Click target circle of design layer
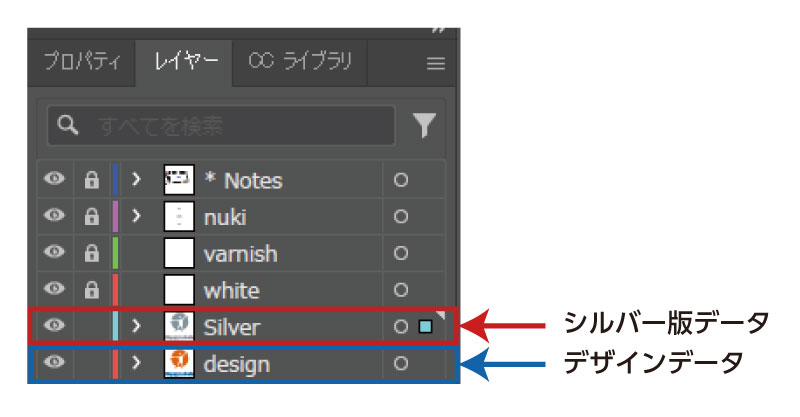This screenshot has width=800, height=417. [x=401, y=363]
